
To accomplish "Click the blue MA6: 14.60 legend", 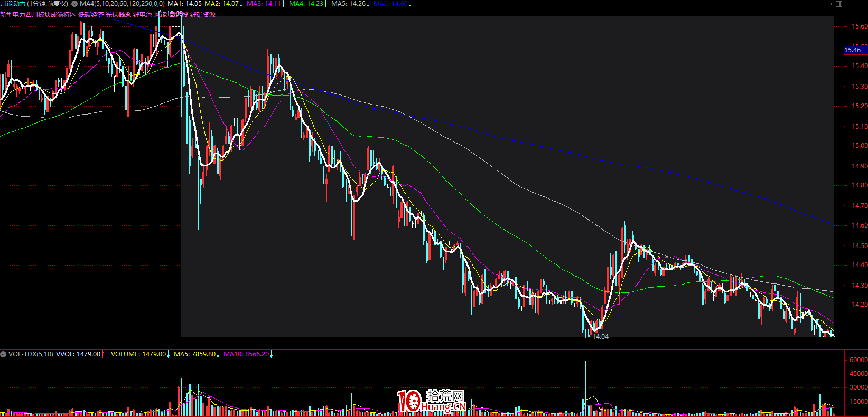I will [x=390, y=4].
